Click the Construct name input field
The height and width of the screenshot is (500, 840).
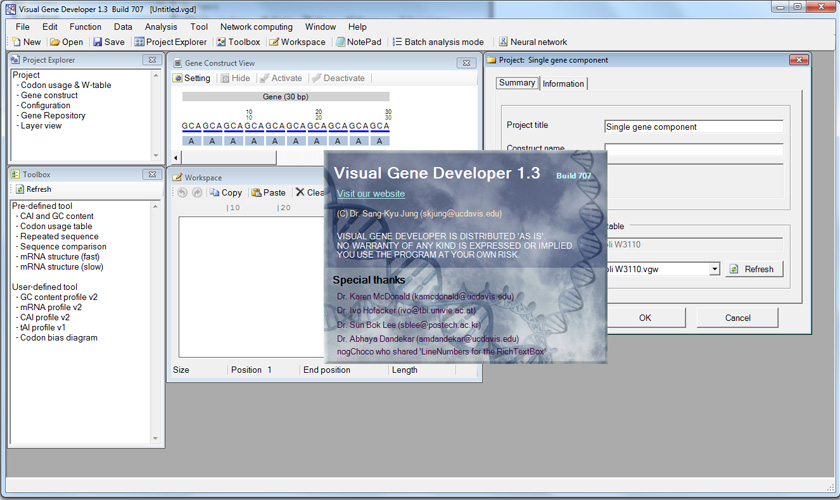(694, 150)
